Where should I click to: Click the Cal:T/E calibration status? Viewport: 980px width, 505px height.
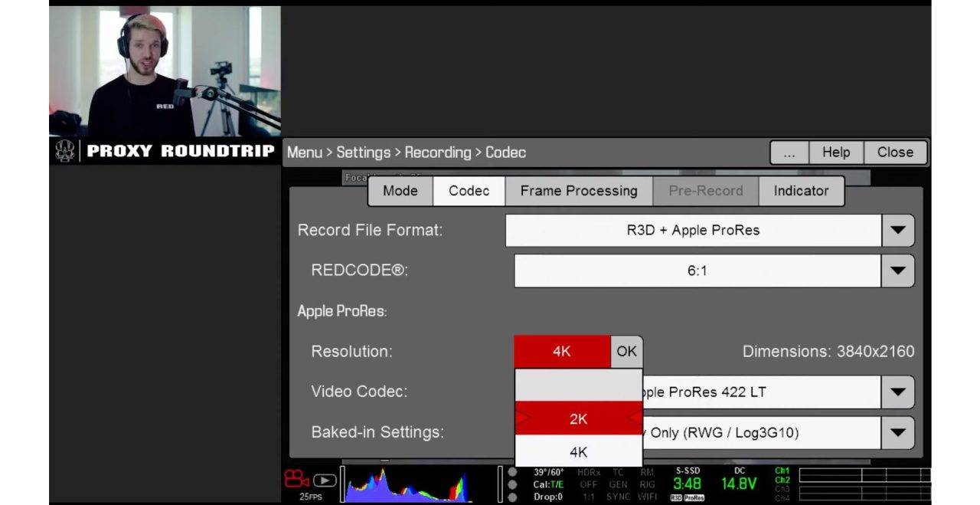(x=549, y=484)
